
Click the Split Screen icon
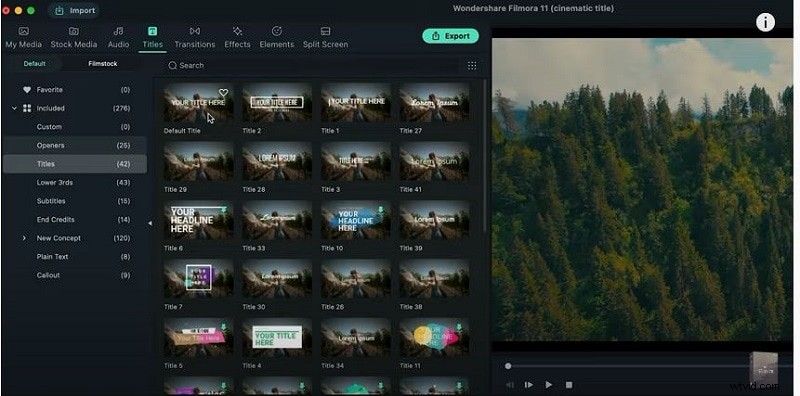pos(326,31)
